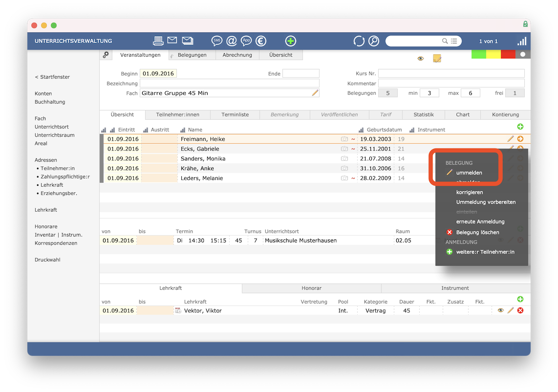Screen dimensions: 558x392
Task: Click the green plus icon in the top toolbar
Action: [x=290, y=41]
